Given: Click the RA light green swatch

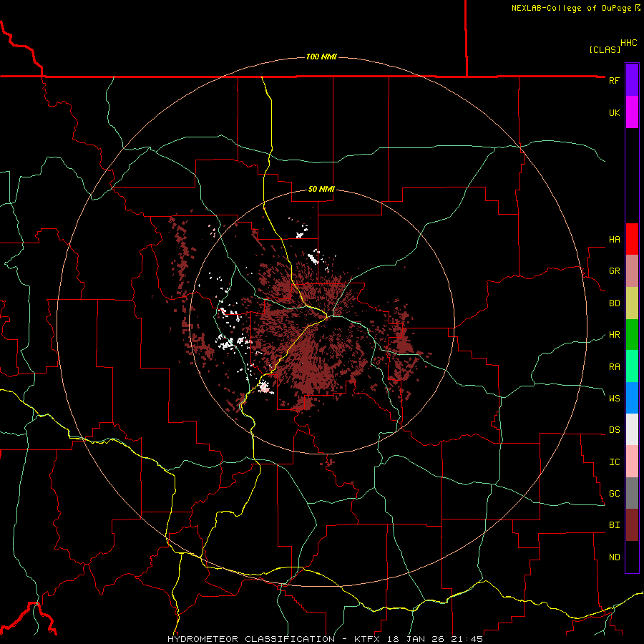Looking at the screenshot, I should tap(632, 366).
